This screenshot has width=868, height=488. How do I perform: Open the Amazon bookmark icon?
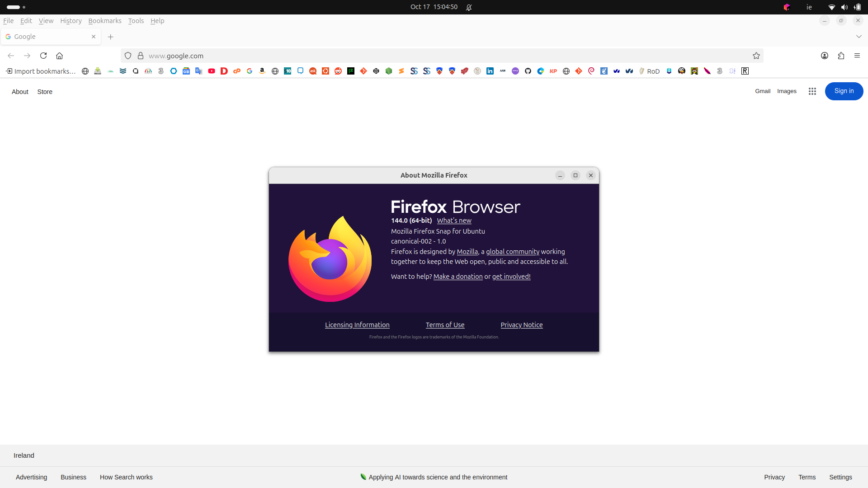point(262,71)
